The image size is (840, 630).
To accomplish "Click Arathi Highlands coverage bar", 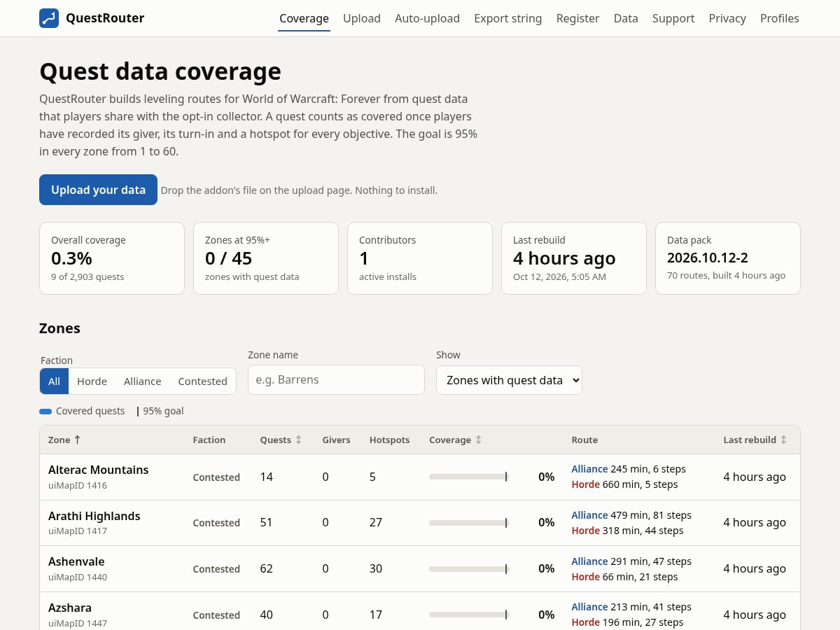I will (469, 523).
